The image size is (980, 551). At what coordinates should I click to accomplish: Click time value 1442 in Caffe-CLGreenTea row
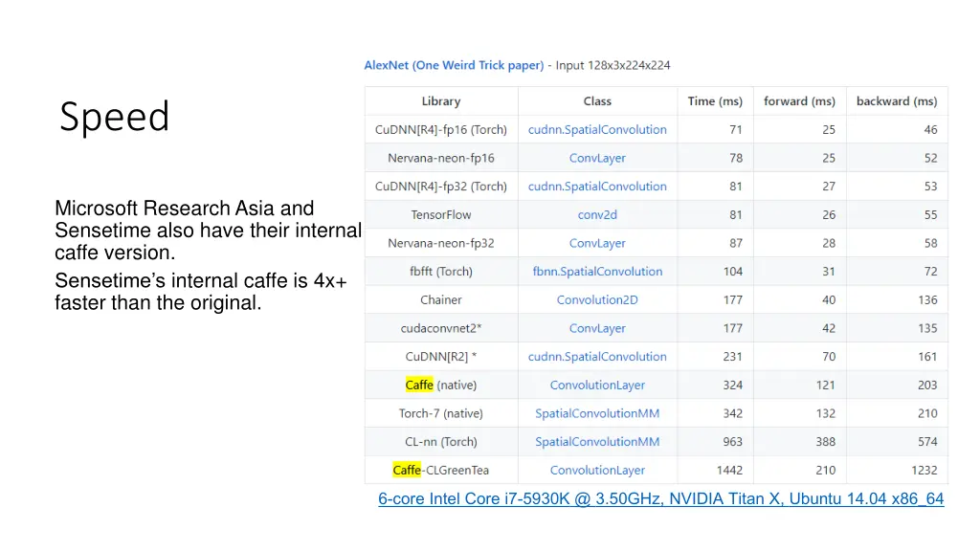coord(729,470)
